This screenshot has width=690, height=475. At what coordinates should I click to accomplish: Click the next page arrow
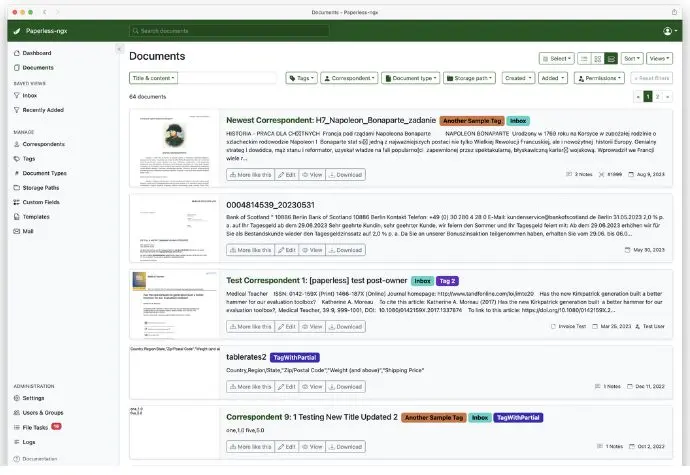[x=668, y=96]
